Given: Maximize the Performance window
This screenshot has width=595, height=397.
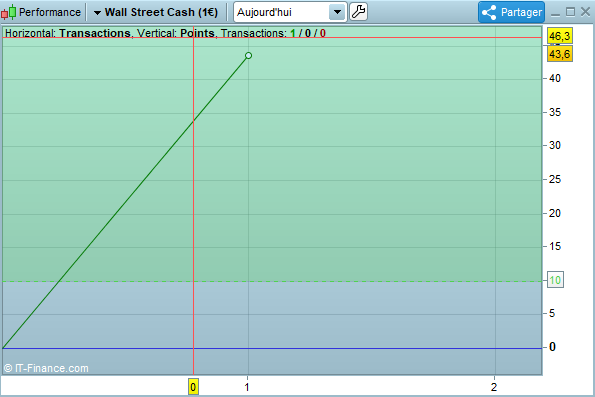Looking at the screenshot, I should (570, 12).
